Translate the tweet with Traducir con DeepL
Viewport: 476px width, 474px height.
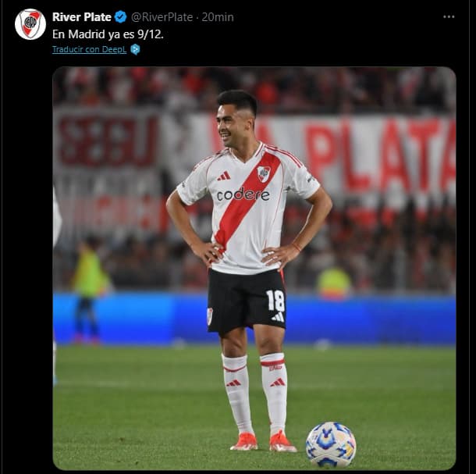pyautogui.click(x=89, y=49)
